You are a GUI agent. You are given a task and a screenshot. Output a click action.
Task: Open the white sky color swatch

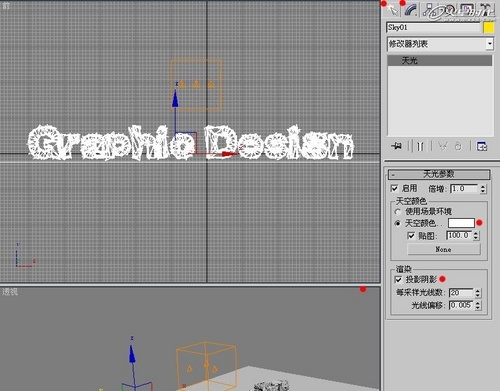pyautogui.click(x=461, y=223)
